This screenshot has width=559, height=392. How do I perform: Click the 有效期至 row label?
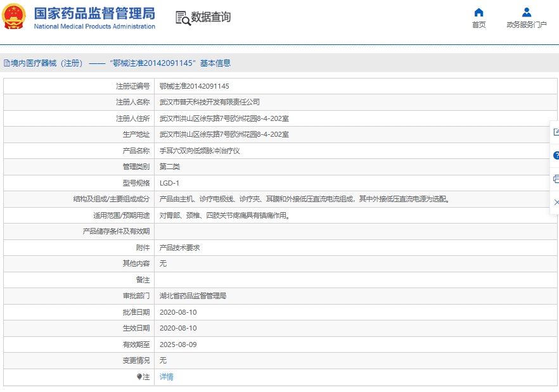pos(136,345)
